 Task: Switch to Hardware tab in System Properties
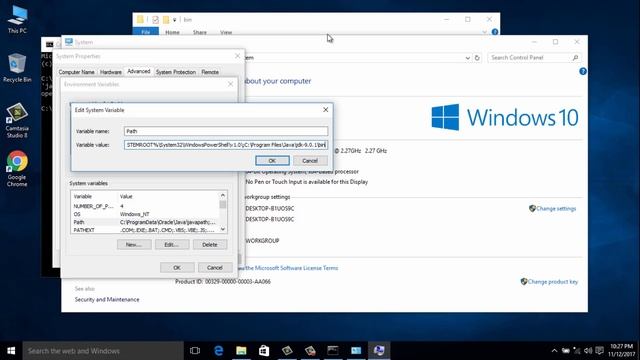pyautogui.click(x=111, y=72)
